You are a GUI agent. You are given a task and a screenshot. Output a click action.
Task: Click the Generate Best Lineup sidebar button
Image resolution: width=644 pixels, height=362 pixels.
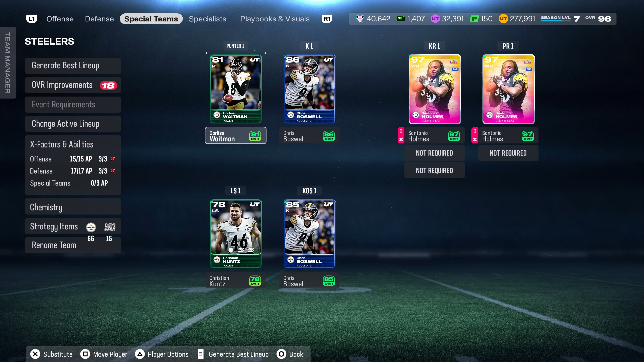[x=73, y=66]
